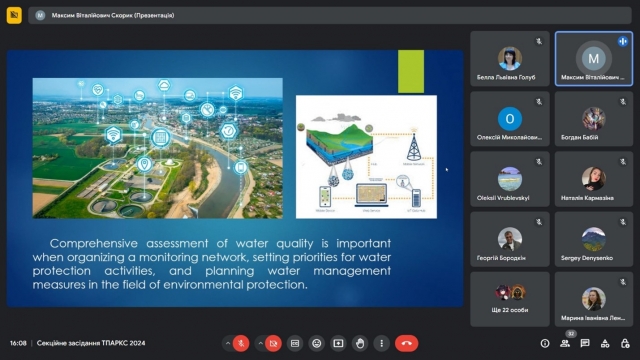This screenshot has width=640, height=360.
Task: Click the clock time 16:08
Action: click(18, 343)
